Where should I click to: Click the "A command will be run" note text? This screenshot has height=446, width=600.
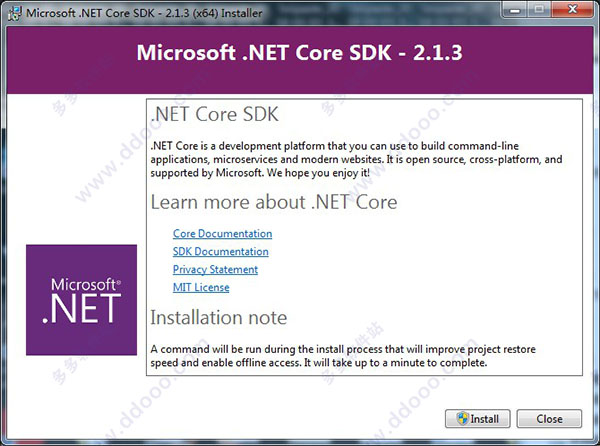point(343,356)
